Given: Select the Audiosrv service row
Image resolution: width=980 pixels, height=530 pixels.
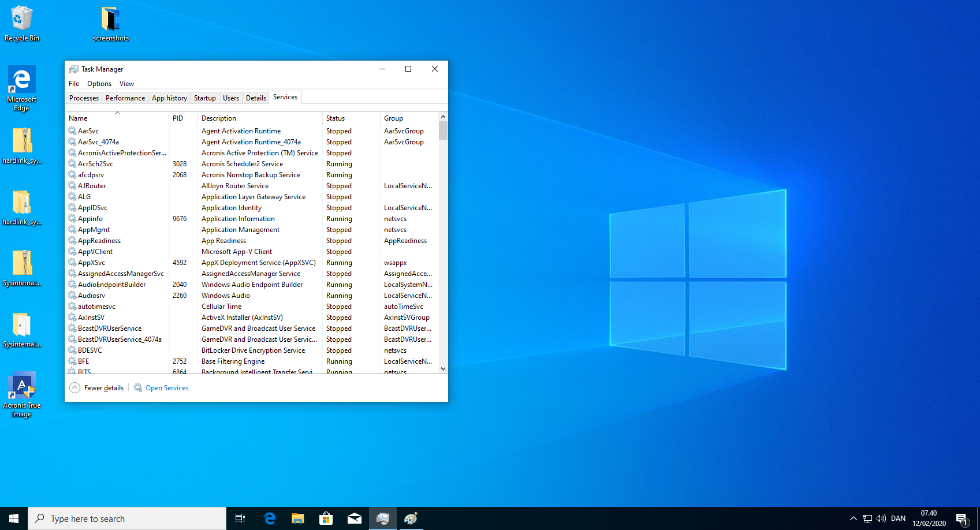Looking at the screenshot, I should [x=91, y=296].
